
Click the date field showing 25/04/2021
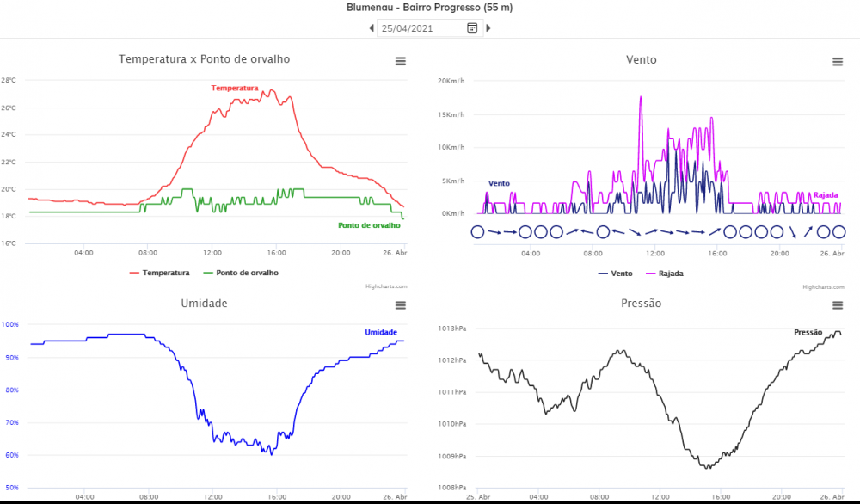click(x=421, y=28)
